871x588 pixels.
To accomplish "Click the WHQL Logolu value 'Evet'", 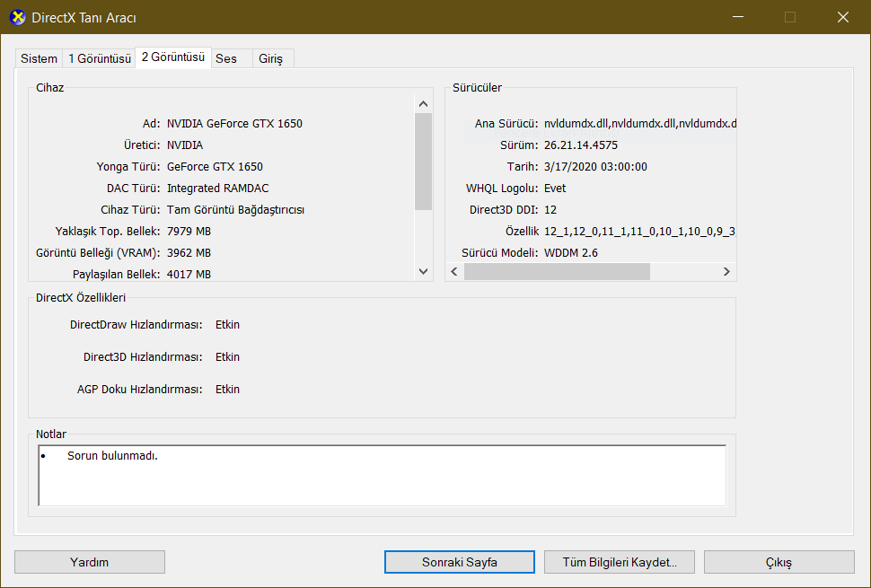I will click(555, 189).
